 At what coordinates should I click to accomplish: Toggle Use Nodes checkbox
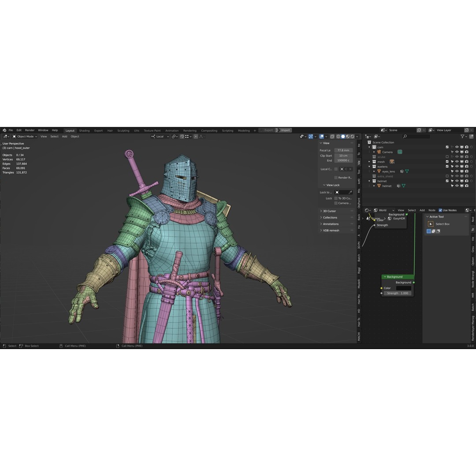440,210
